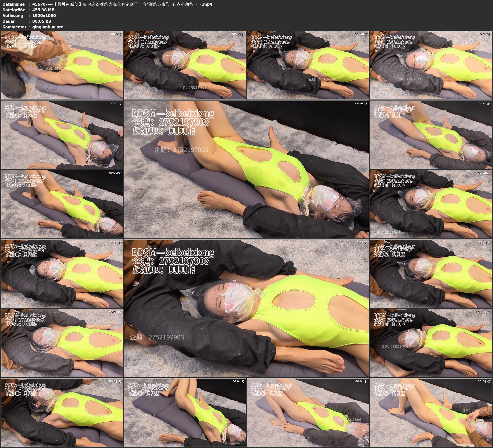Screen dimensions: 493x448
Task: Click the thumbnail stamped 00:02:39
Action: pos(62,274)
